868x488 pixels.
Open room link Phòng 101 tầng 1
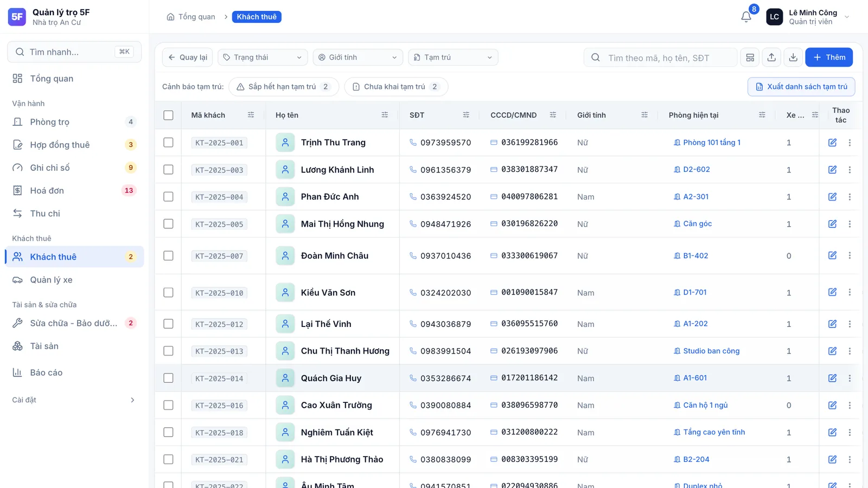pyautogui.click(x=707, y=143)
